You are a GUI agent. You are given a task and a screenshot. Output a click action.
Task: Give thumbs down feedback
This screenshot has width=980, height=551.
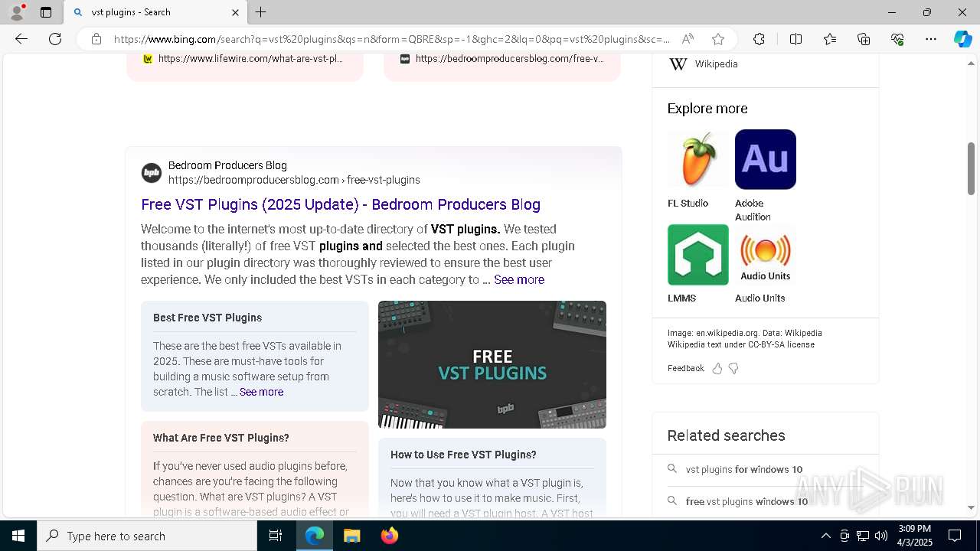[x=733, y=369]
